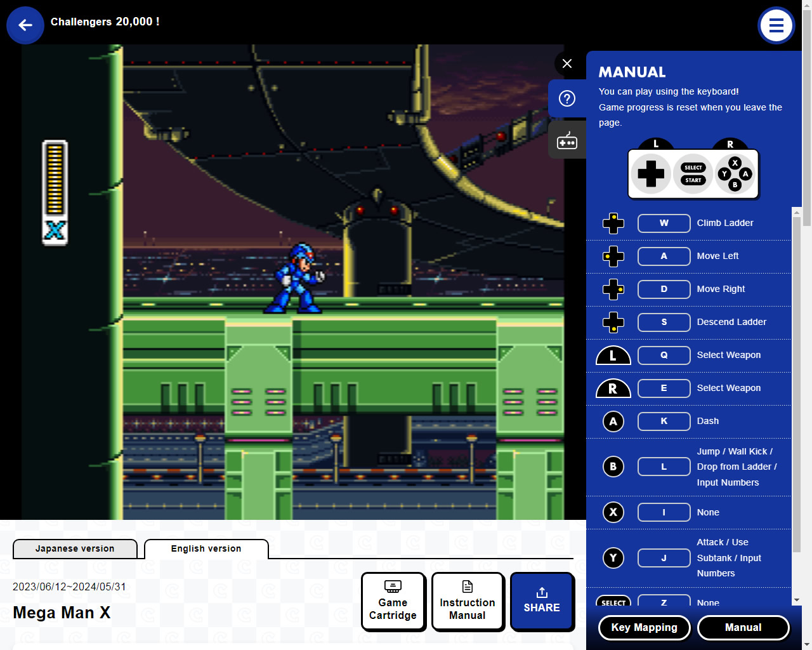Open the controller settings tab icon

(567, 140)
